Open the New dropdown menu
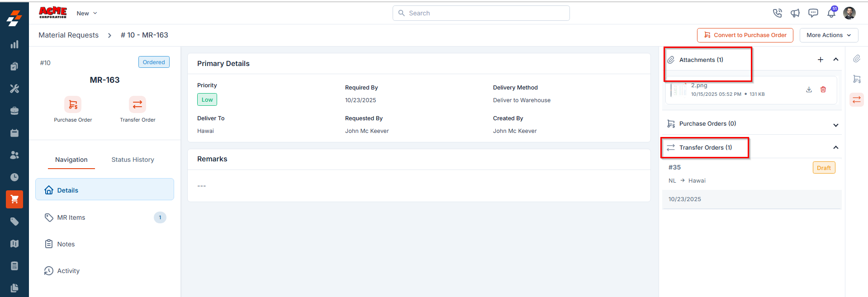This screenshot has height=297, width=868. coord(87,13)
